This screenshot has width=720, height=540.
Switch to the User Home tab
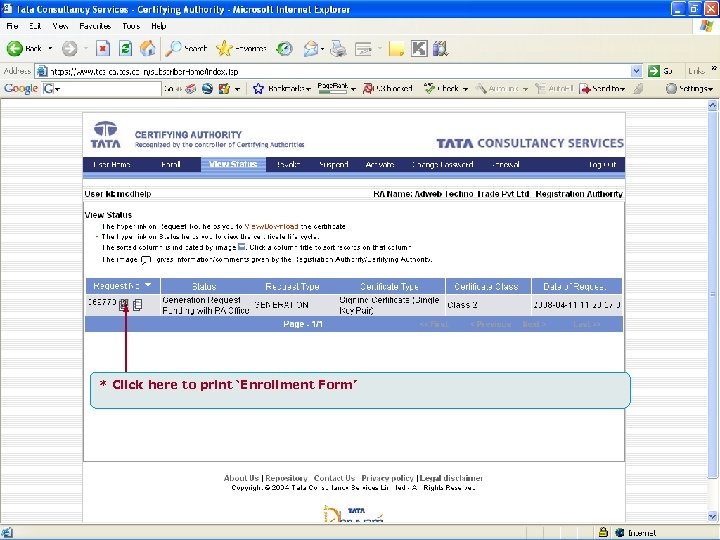112,164
